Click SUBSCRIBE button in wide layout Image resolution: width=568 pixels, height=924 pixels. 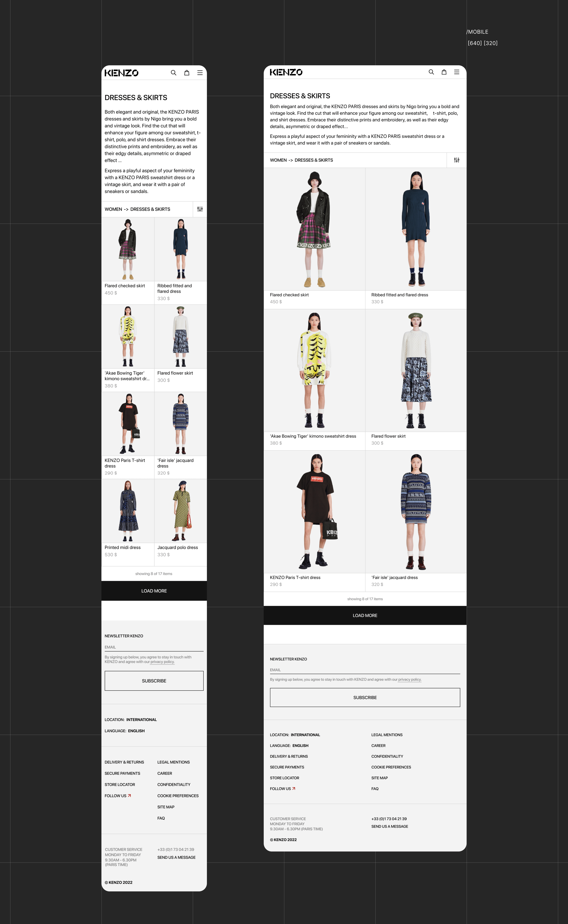[x=365, y=698]
